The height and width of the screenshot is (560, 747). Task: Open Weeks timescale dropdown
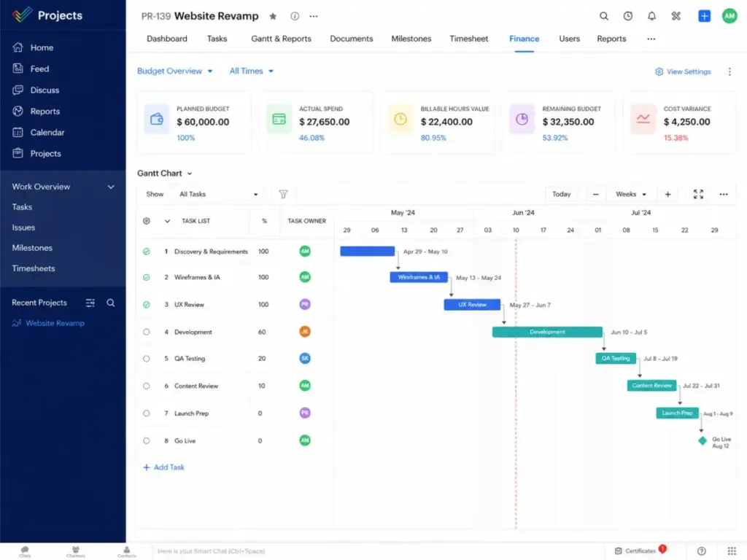coord(631,194)
